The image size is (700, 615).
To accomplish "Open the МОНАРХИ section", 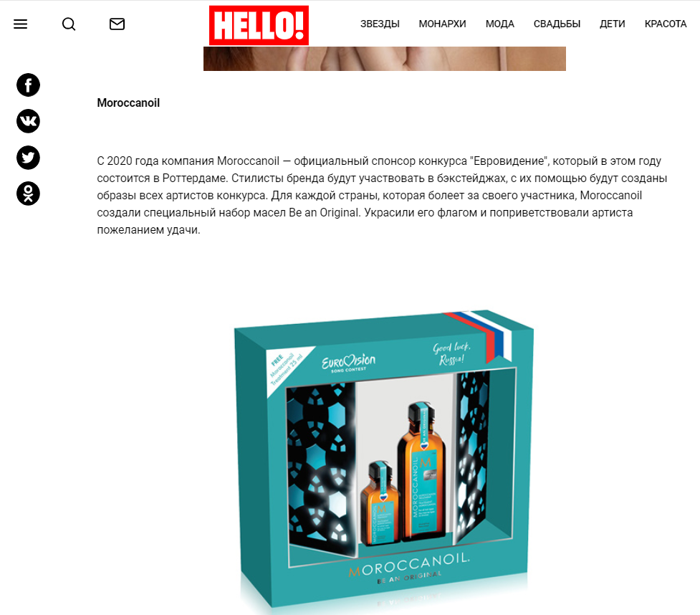I will pyautogui.click(x=442, y=24).
